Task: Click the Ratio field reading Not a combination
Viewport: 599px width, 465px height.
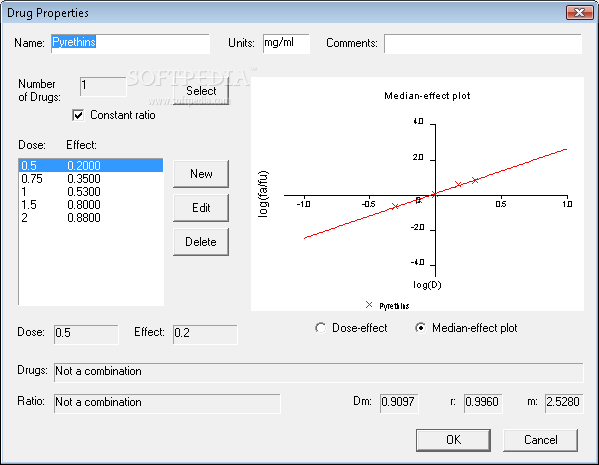Action: click(x=167, y=403)
